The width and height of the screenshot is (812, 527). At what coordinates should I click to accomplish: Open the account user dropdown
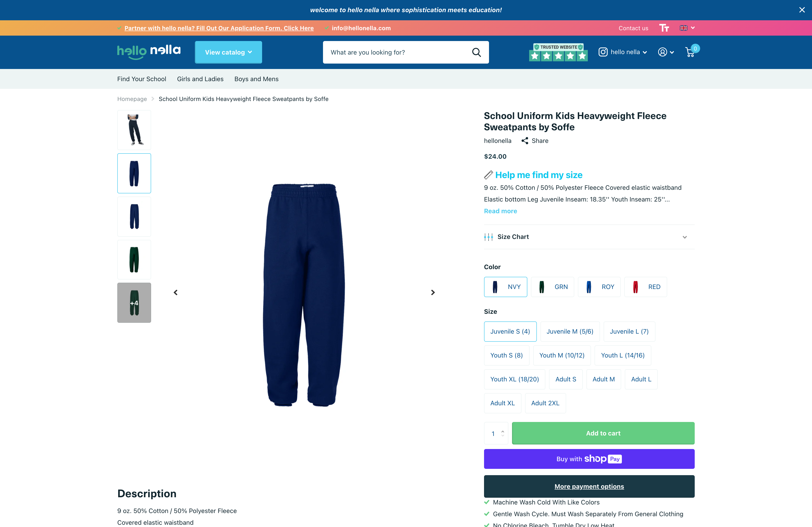click(666, 52)
